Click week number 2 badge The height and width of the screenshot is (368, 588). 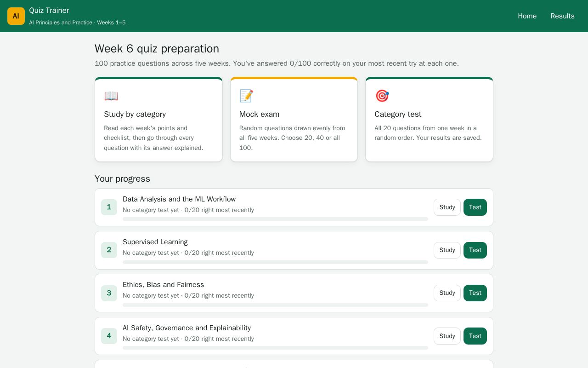(x=109, y=250)
